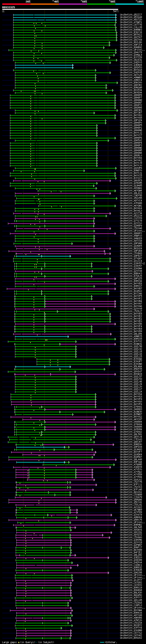Image resolution: width=146 pixels, height=644 pixels.
Task: Open the UniRef100_Q30DN4 entry
Action: pyautogui.click(x=131, y=268)
